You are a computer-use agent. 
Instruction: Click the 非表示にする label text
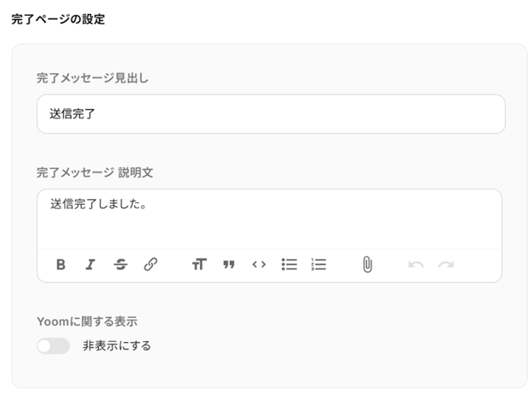pyautogui.click(x=117, y=346)
